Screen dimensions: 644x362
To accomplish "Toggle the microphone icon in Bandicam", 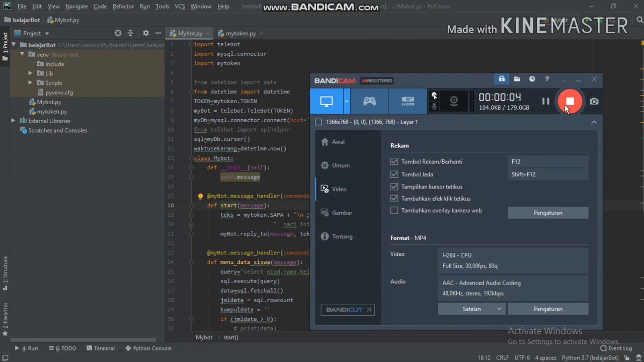I will point(434,107).
